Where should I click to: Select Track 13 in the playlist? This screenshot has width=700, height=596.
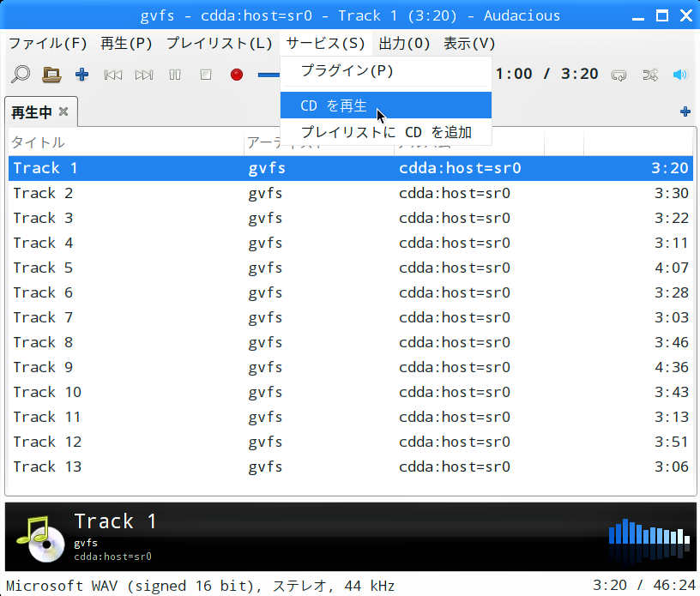(351, 467)
